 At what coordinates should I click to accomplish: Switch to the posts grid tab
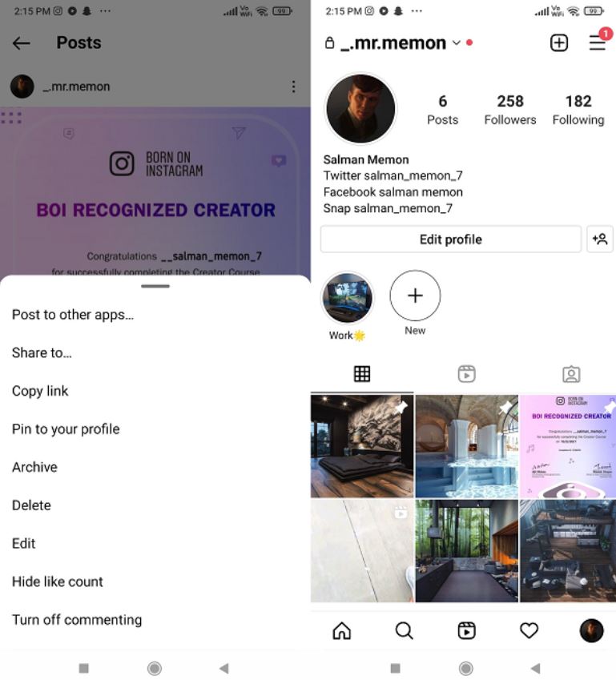point(362,373)
